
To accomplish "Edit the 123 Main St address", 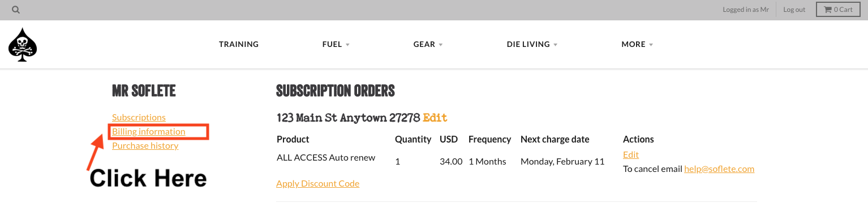I will click(435, 118).
